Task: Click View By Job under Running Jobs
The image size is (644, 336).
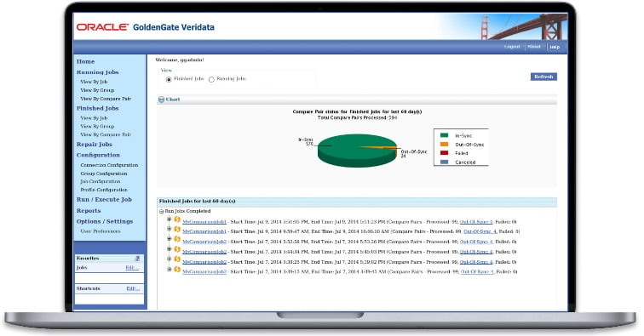Action: point(94,82)
